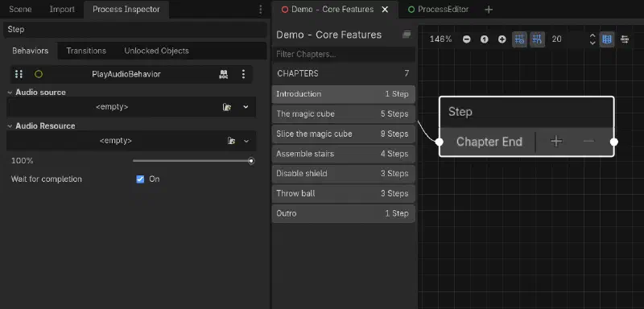Zoom in on the graph canvas
The image size is (644, 309).
(502, 39)
